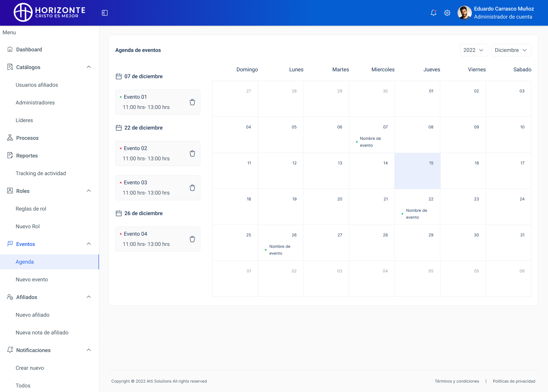This screenshot has height=392, width=548.
Task: Click Sabado column header
Action: (522, 70)
